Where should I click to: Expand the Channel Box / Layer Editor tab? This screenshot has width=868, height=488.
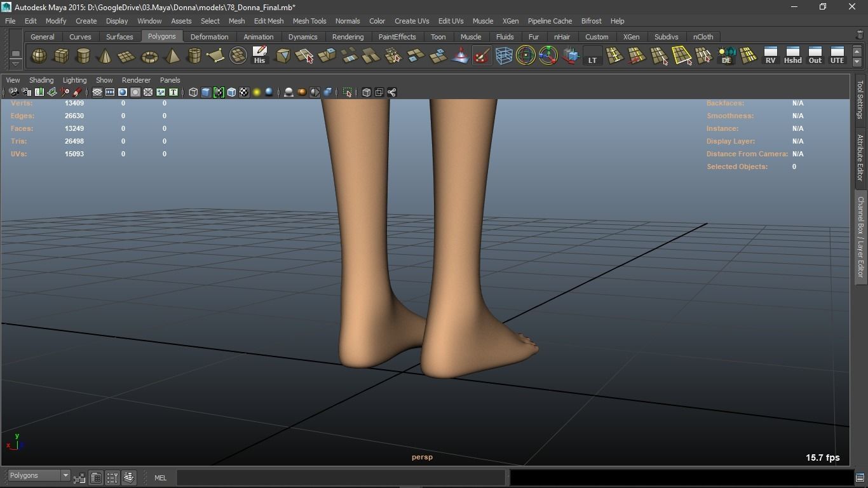(860, 236)
